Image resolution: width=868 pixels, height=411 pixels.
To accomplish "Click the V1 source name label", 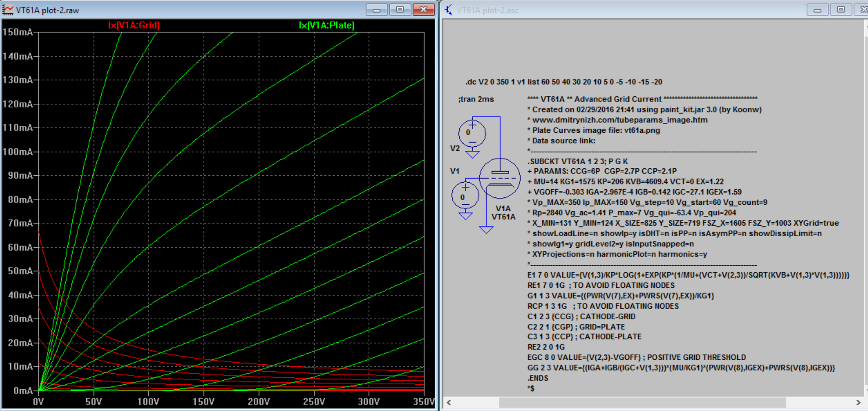I will 455,171.
